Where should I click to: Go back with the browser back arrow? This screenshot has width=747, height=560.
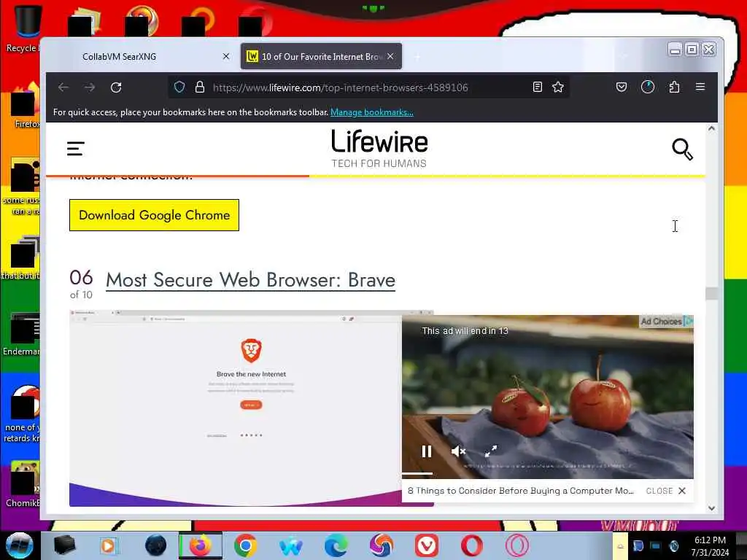tap(63, 87)
